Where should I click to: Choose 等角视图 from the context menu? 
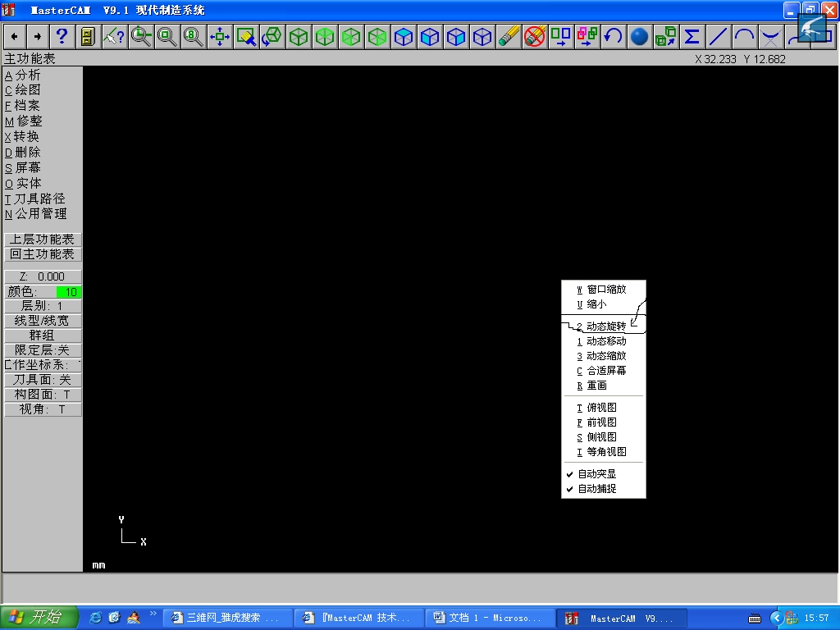(603, 452)
